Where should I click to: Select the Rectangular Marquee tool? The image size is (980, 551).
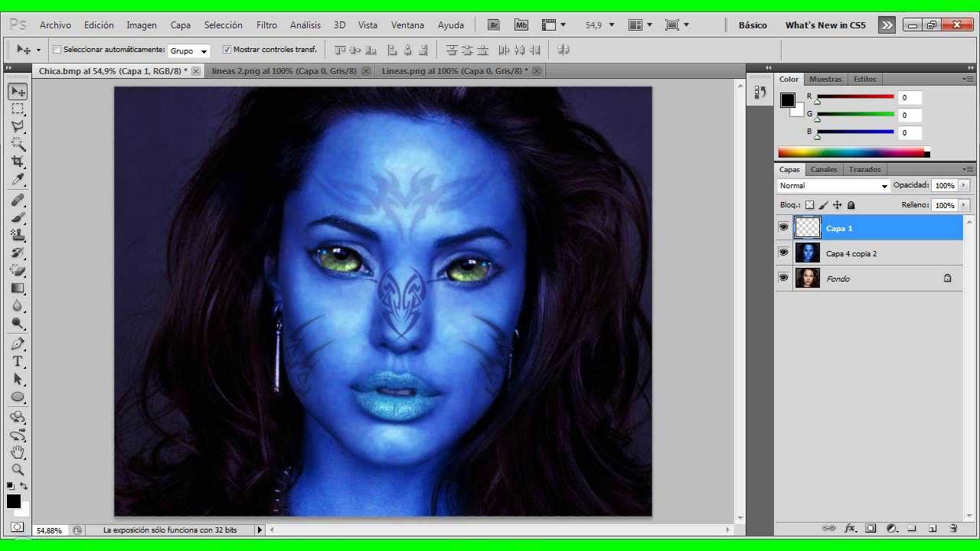click(x=18, y=109)
